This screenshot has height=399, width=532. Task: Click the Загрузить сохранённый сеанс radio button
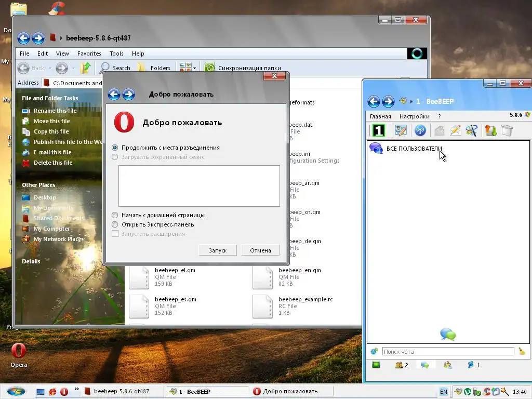[x=115, y=157]
